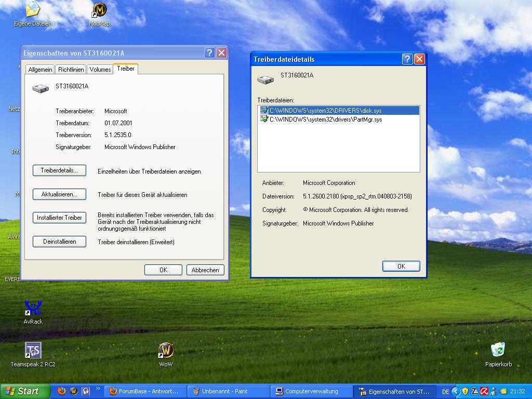The width and height of the screenshot is (532, 399).
Task: Click the Dateiversion value 5.1.2600.2180
Action: click(x=357, y=196)
